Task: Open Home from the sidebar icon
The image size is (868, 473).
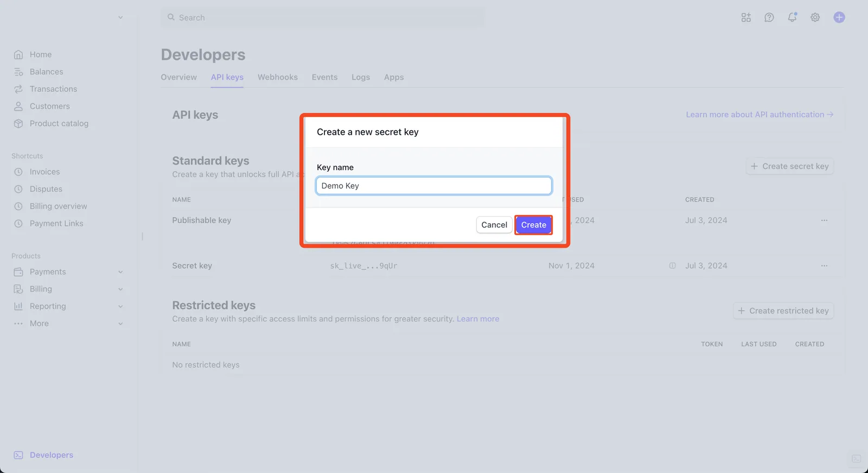Action: point(18,54)
